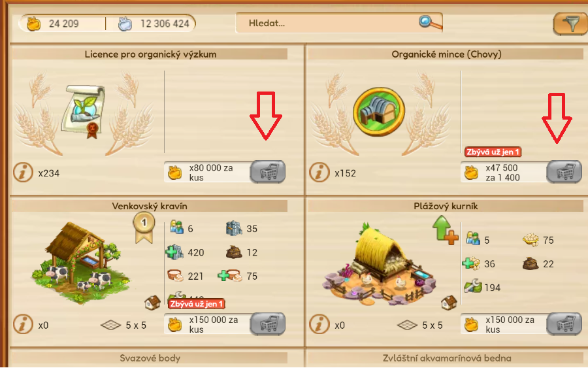Click the organic research licence scroll image
The height and width of the screenshot is (368, 588).
tap(84, 111)
